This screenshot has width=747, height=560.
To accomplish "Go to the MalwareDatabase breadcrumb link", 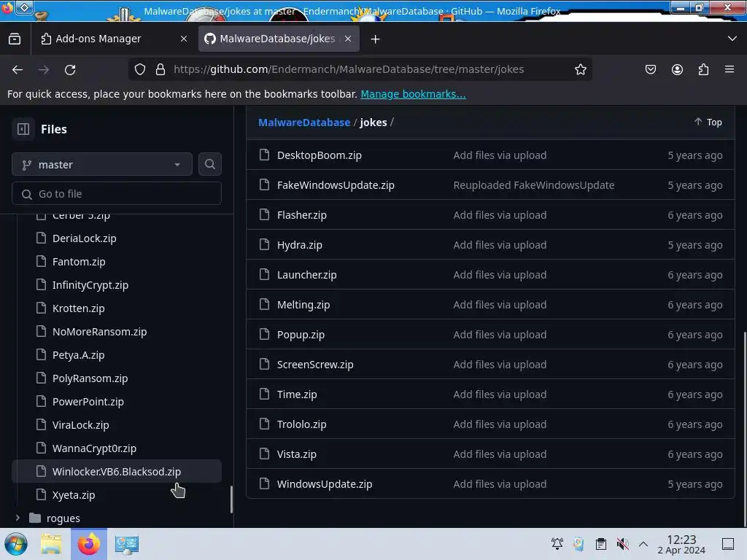I will coord(304,122).
